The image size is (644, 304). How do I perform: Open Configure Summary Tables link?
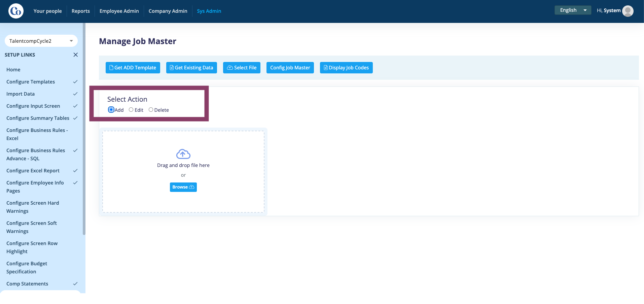[x=38, y=118]
